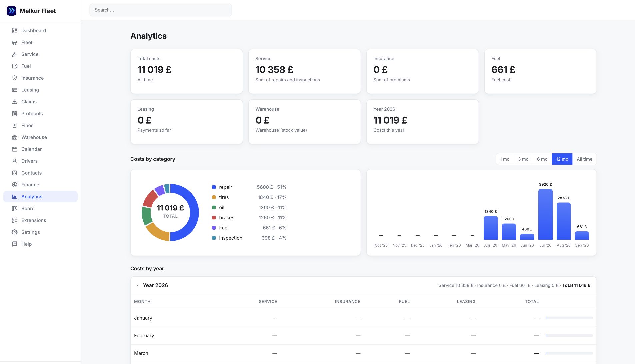The image size is (635, 364).
Task: Click the inspection teal legend swatch
Action: pos(214,238)
